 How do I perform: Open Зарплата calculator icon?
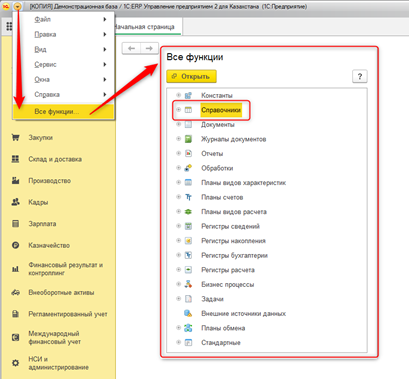click(x=15, y=224)
